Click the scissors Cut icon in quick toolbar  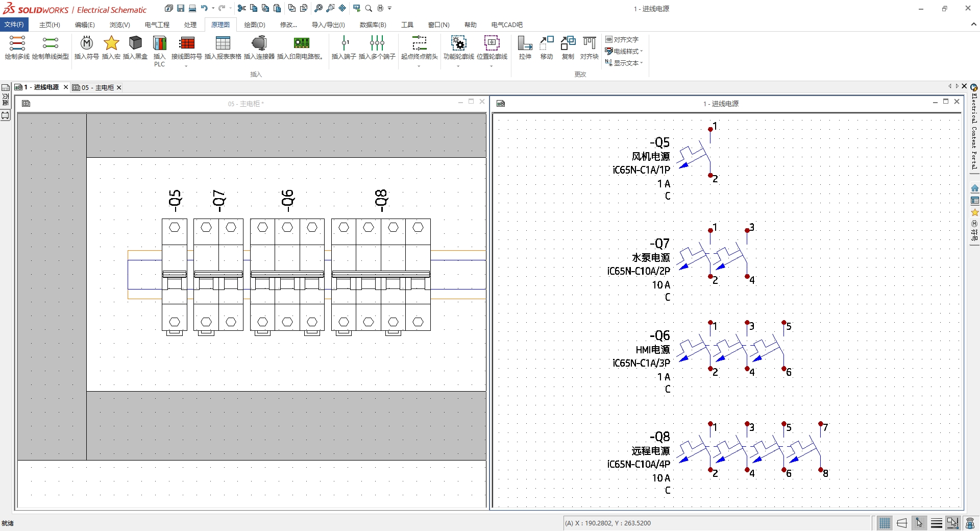tap(242, 8)
